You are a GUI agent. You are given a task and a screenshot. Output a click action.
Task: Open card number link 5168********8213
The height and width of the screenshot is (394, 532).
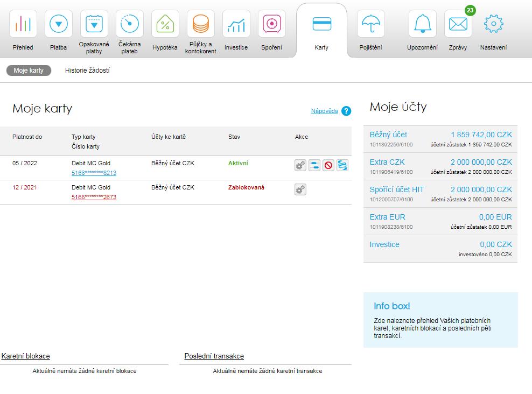point(94,173)
